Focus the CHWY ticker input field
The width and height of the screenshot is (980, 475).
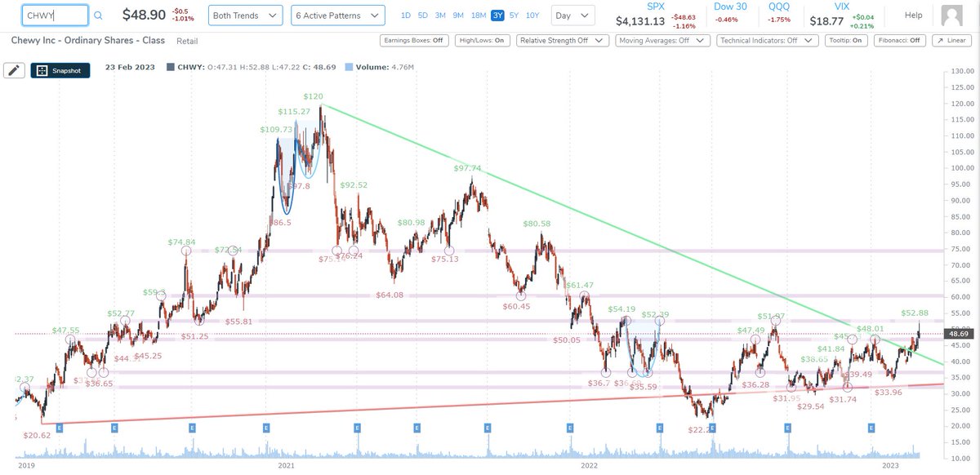[54, 16]
